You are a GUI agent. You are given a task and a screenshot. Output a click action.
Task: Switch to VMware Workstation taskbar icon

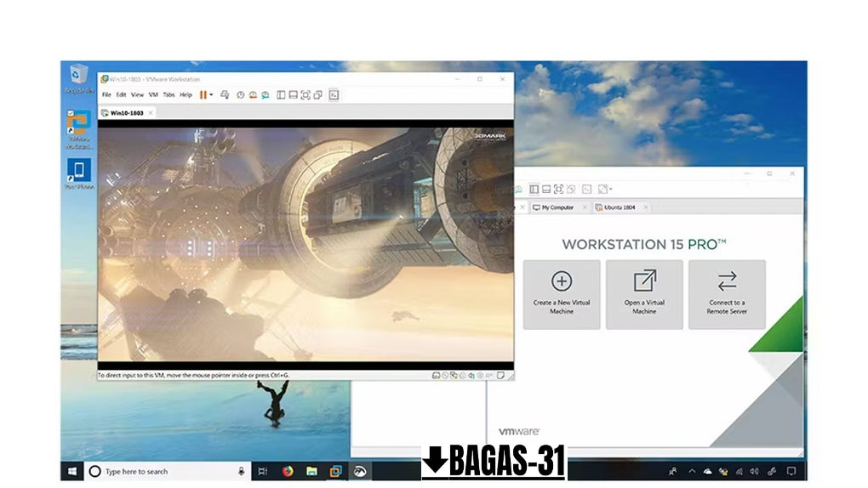tap(335, 471)
